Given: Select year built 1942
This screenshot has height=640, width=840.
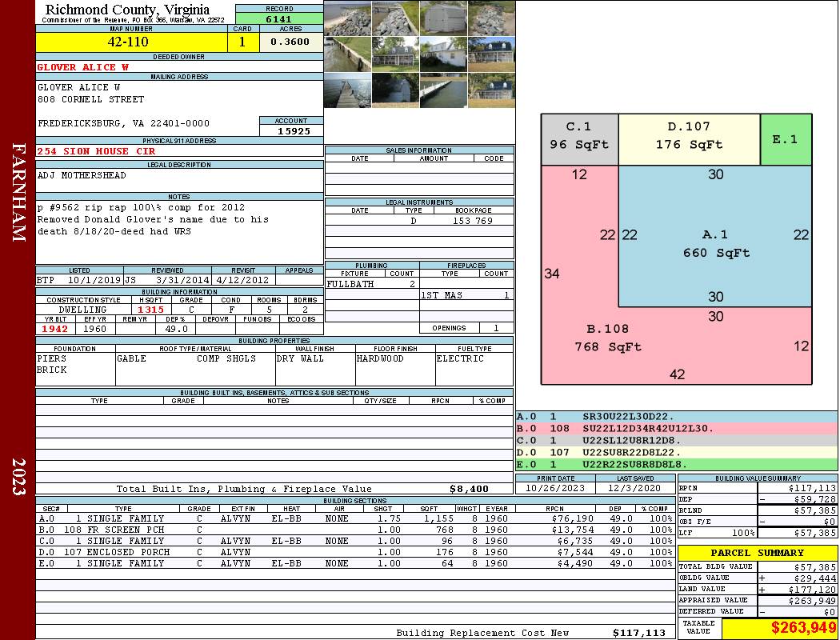Looking at the screenshot, I should click(x=55, y=329).
